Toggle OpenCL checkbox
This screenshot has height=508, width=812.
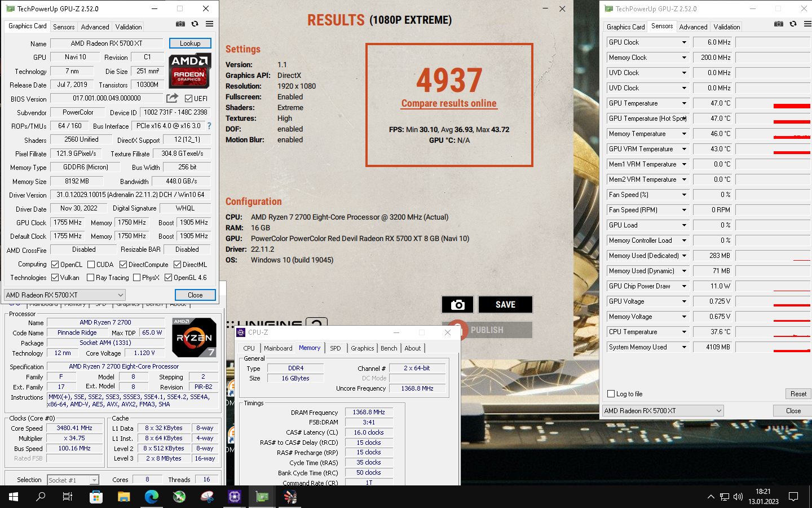(x=55, y=265)
